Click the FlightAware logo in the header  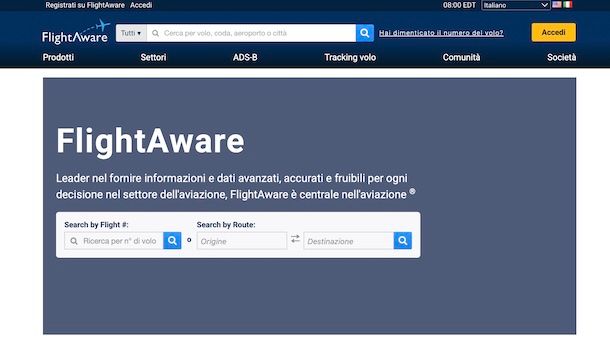75,32
